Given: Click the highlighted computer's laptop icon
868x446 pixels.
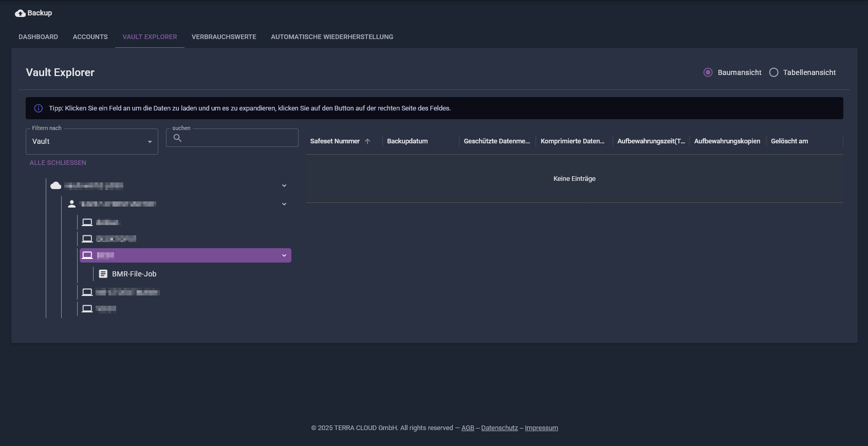Looking at the screenshot, I should coord(87,255).
